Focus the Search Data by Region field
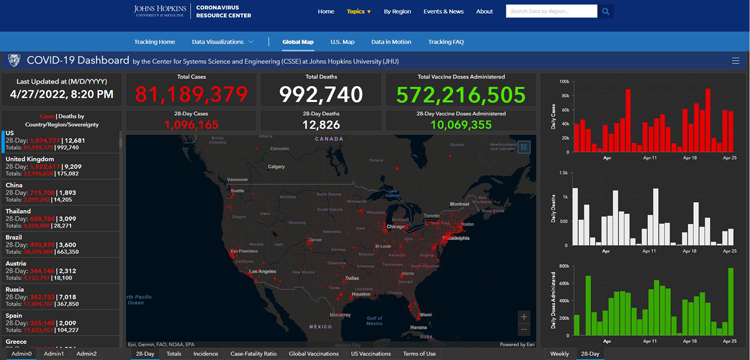 point(551,11)
